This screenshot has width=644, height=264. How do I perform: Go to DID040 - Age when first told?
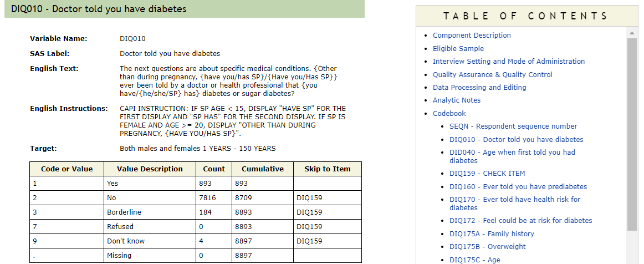[x=512, y=153]
